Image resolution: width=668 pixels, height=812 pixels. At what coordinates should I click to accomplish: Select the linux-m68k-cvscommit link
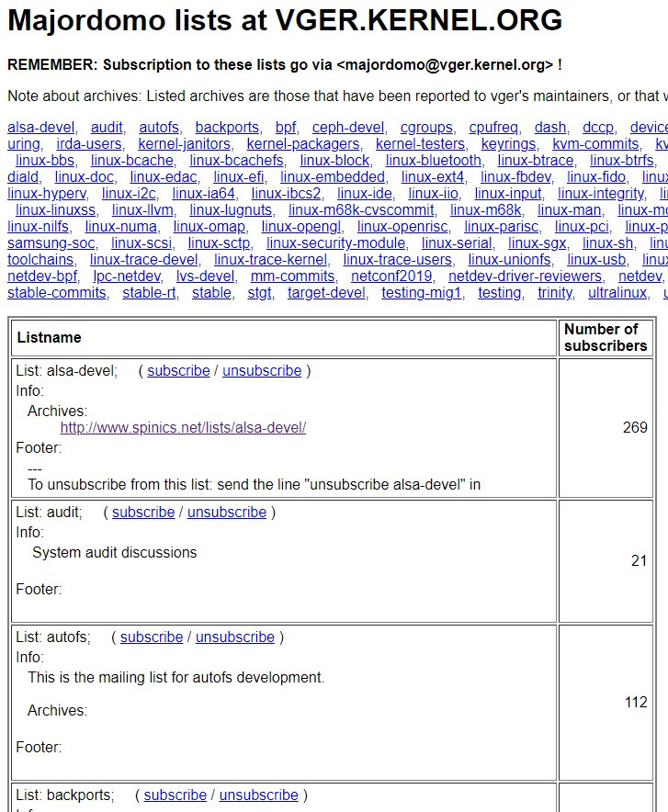pyautogui.click(x=361, y=210)
